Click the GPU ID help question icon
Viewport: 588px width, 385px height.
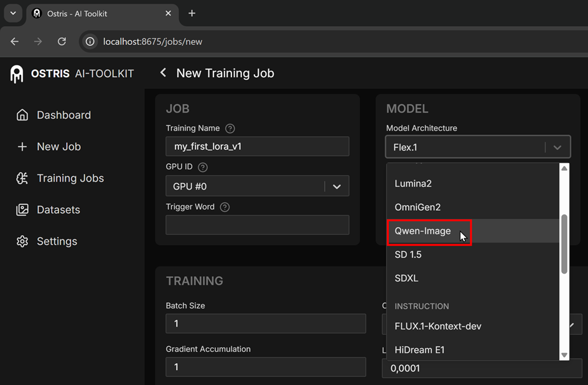[203, 167]
